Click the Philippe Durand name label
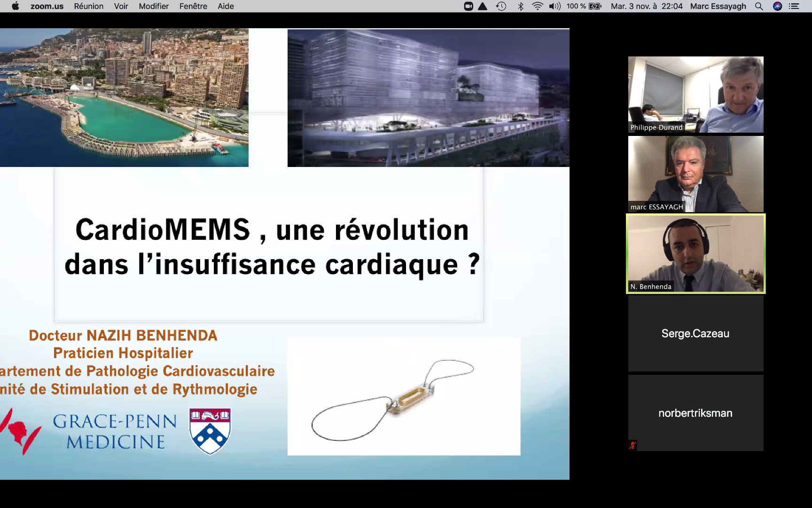 (656, 127)
